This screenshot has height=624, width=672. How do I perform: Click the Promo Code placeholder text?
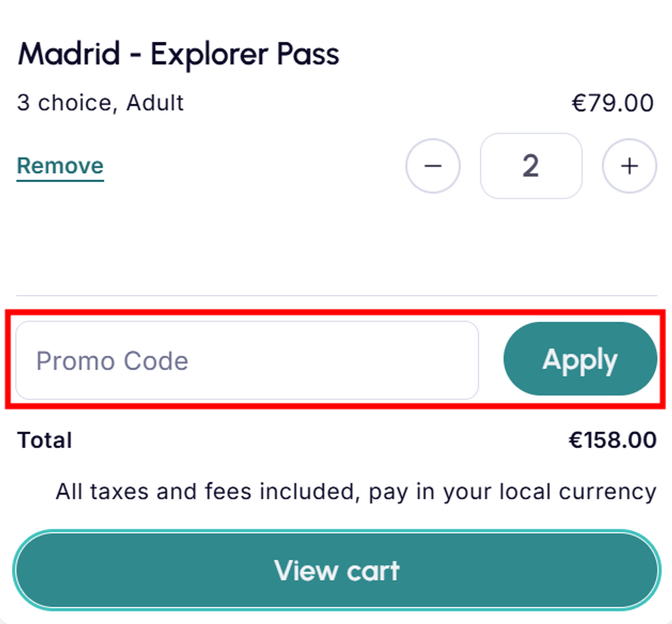[x=112, y=361]
